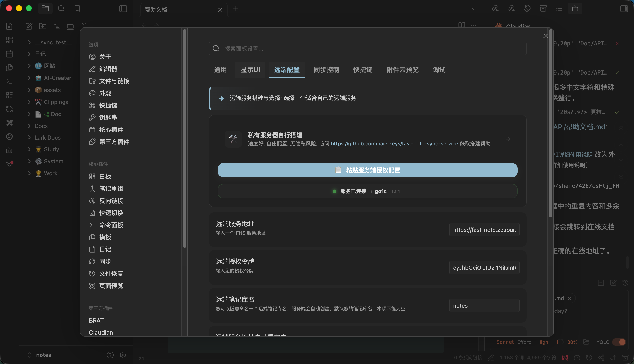Viewport: 634px width, 364px height.
Task: Open the file explorer folder icon
Action: pyautogui.click(x=45, y=8)
